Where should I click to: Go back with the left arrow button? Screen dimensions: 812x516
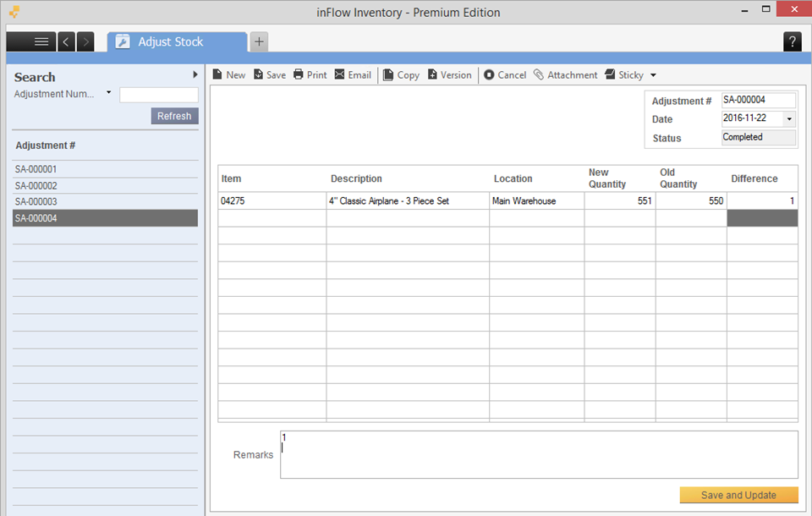(66, 41)
